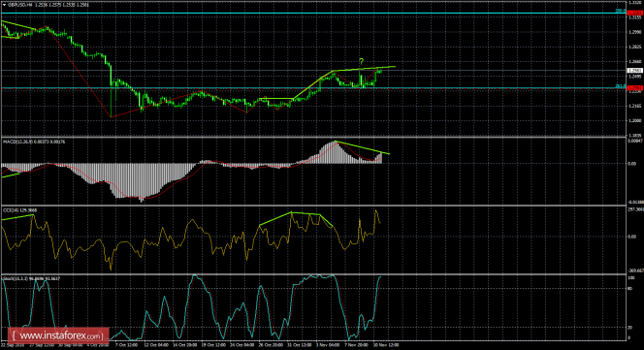Select the red price label on lower cyan line
Viewport: 644px width, 350px height.
[634, 88]
